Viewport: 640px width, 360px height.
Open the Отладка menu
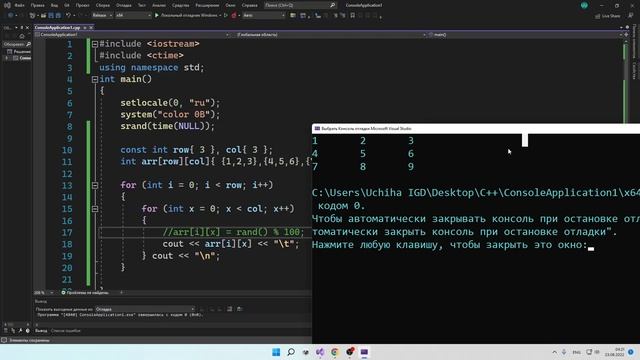pos(123,5)
